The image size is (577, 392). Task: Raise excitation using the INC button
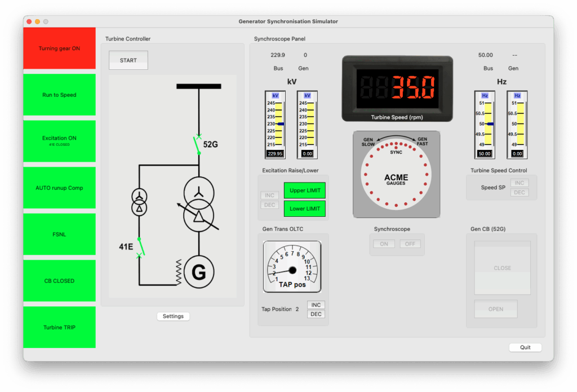coord(269,195)
